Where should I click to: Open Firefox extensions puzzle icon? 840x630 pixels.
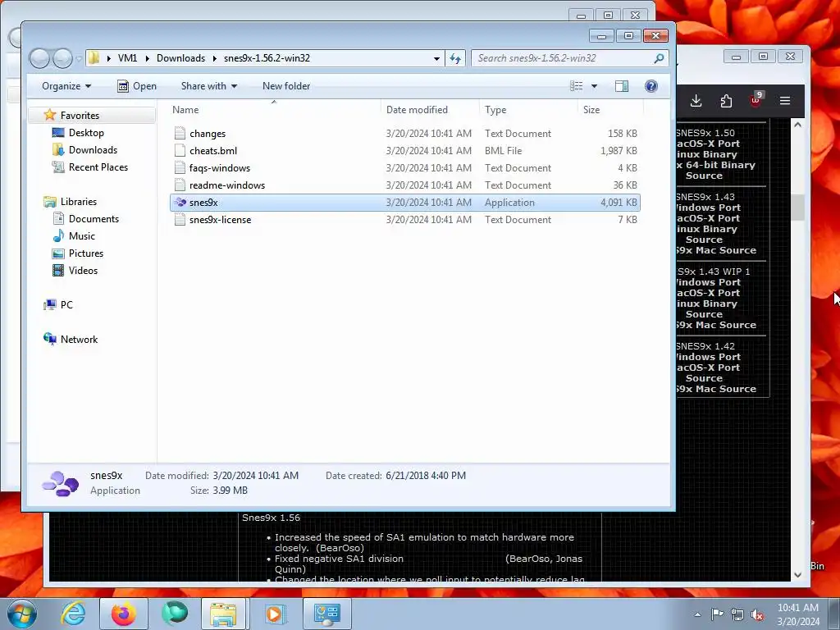click(x=726, y=101)
